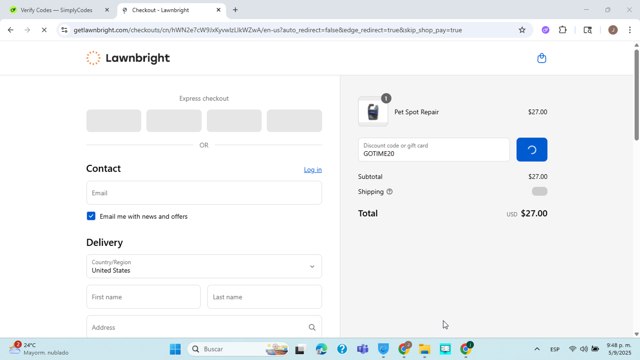Viewport: 640px width, 360px height.
Task: View site information icon in address bar
Action: pyautogui.click(x=64, y=30)
